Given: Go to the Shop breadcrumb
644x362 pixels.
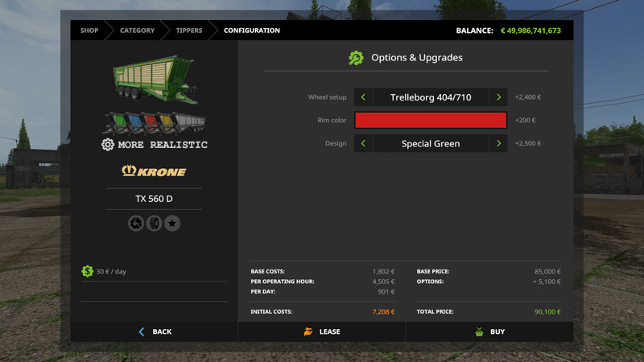Looking at the screenshot, I should point(89,31).
